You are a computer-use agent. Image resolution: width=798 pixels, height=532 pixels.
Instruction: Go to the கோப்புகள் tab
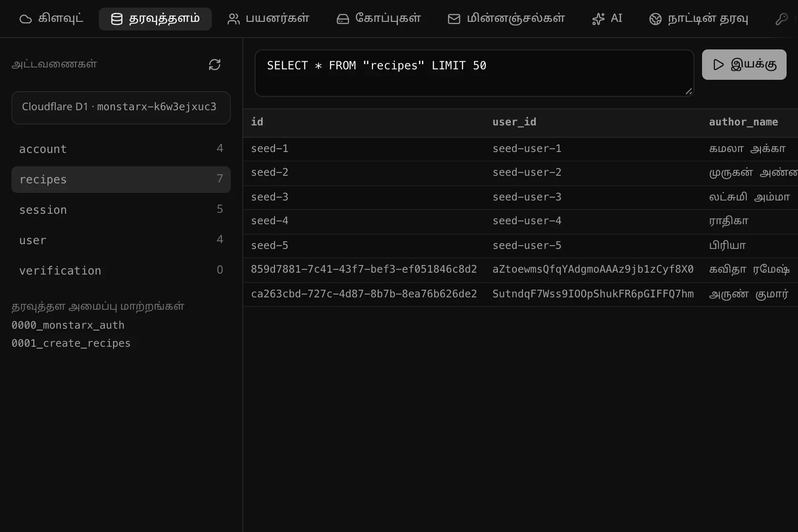(379, 19)
